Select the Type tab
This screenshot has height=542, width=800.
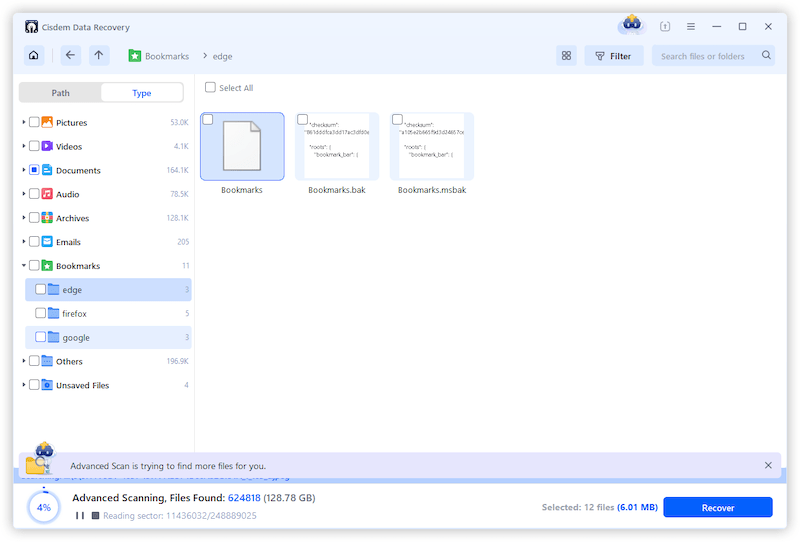141,93
